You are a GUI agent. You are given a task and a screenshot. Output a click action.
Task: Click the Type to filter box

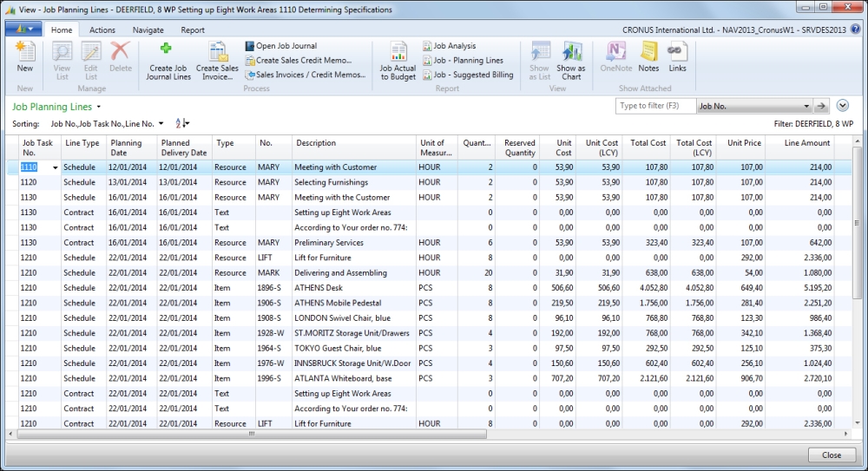tap(655, 106)
